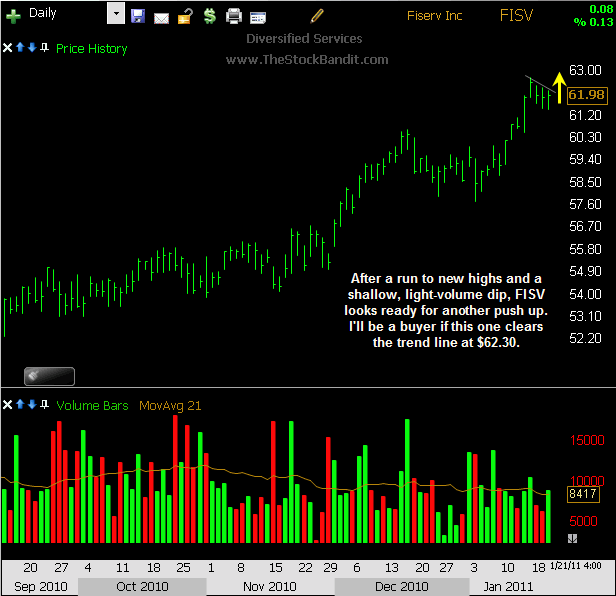
Task: Close the Volume Bars pane
Action: click(x=7, y=405)
